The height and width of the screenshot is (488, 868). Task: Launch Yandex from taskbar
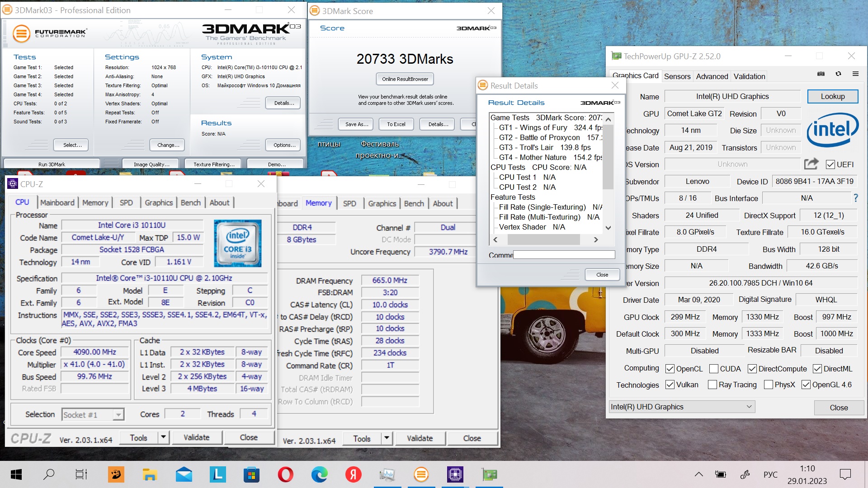tap(353, 474)
